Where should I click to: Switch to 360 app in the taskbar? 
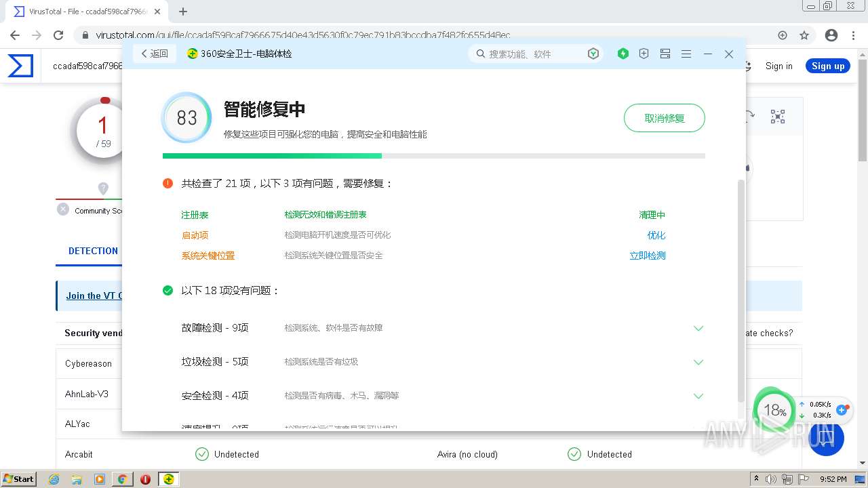(x=169, y=479)
